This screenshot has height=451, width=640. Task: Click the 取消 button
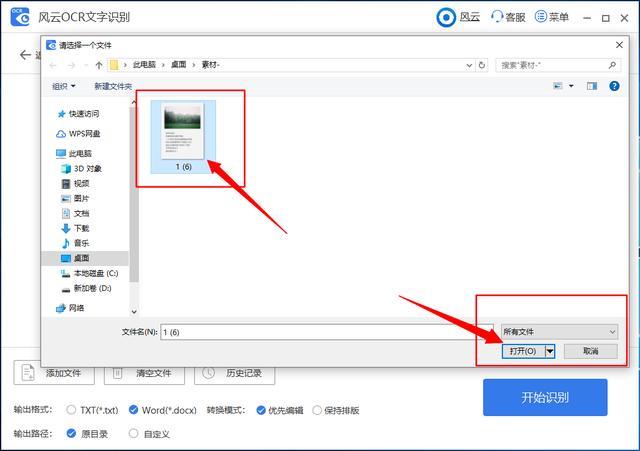click(590, 351)
